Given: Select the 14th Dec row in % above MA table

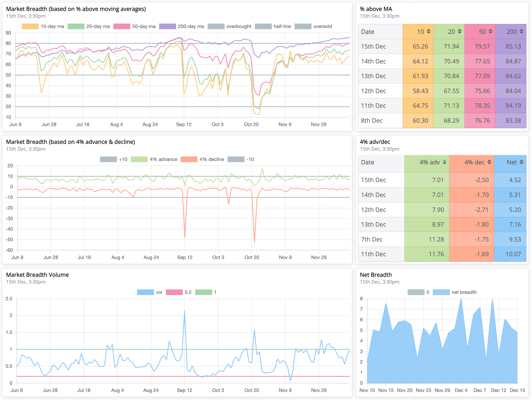Looking at the screenshot, I should click(x=442, y=61).
